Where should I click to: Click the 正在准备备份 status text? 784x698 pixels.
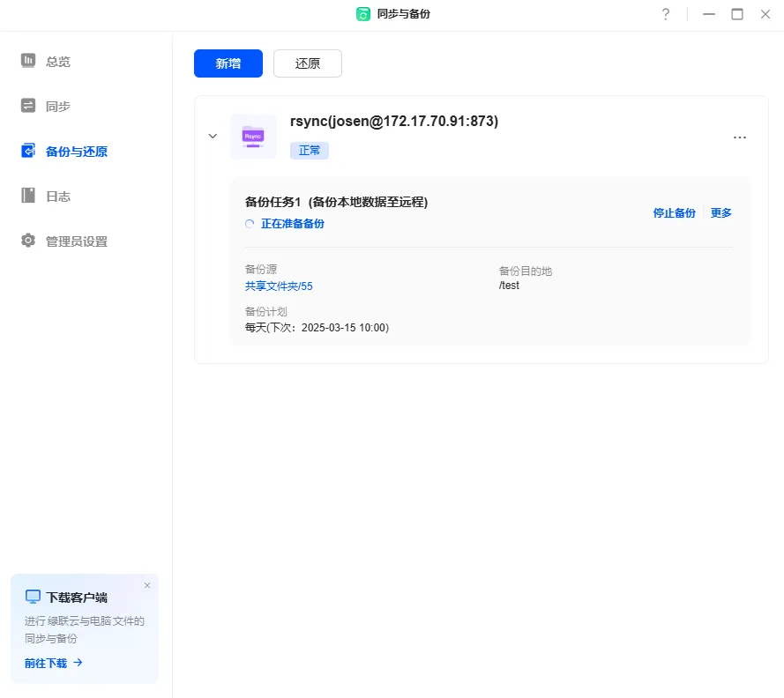point(293,223)
